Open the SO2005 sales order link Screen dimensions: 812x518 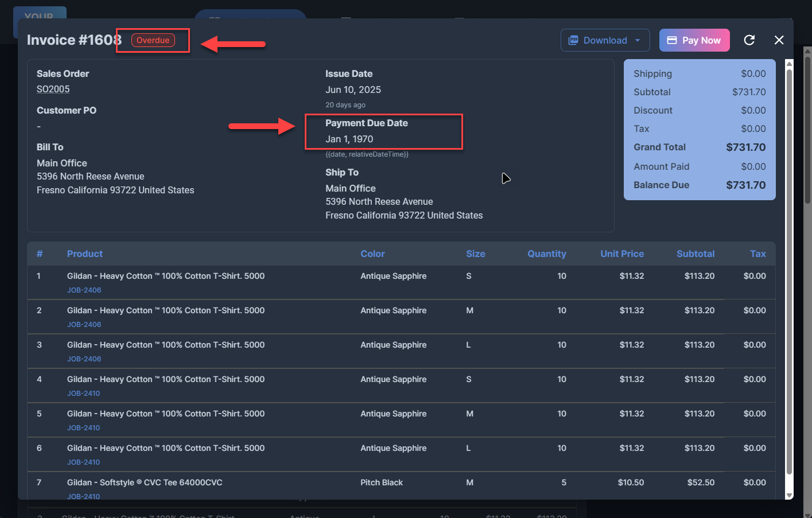[x=53, y=89]
